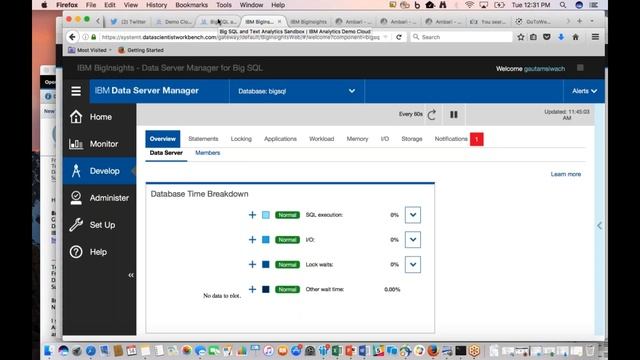640x360 pixels.
Task: Refresh the monitoring data now
Action: (432, 115)
